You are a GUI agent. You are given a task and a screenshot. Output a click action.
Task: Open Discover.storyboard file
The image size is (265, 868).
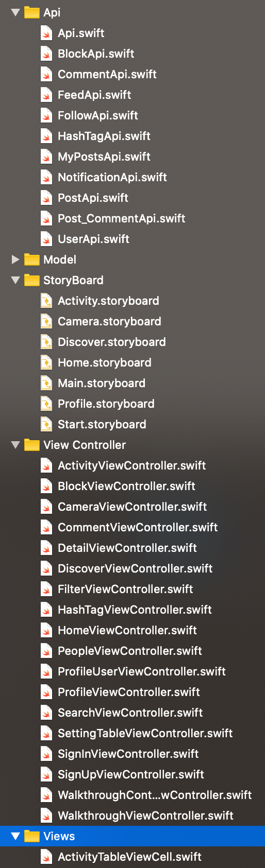click(x=111, y=342)
